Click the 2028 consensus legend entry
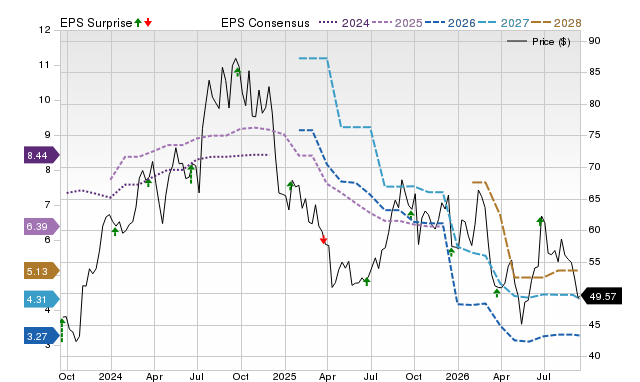640x382 pixels. [556, 23]
